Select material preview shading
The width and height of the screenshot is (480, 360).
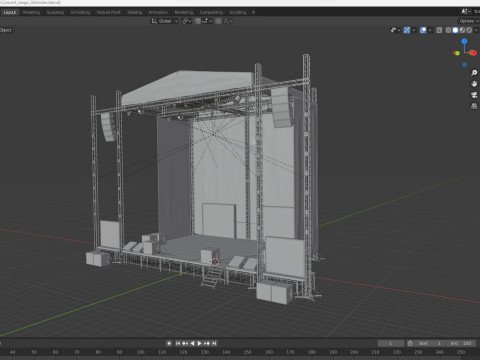[x=462, y=30]
